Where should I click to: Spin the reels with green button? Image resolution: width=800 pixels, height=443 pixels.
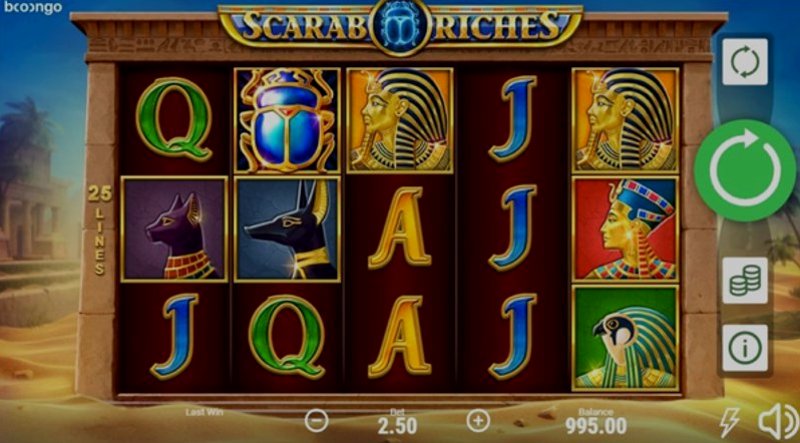745,171
